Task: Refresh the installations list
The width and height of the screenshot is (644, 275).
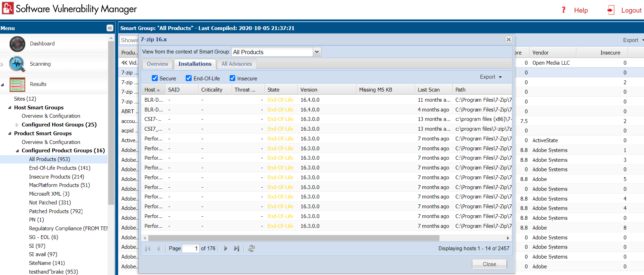Action: click(x=251, y=248)
